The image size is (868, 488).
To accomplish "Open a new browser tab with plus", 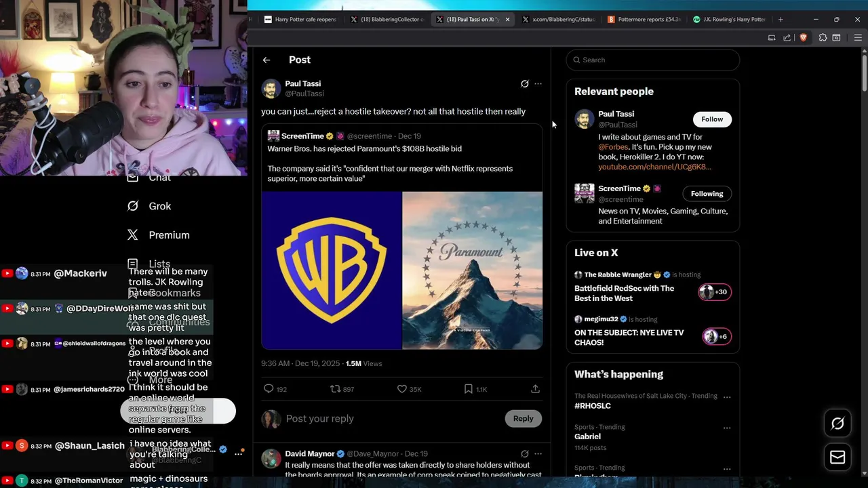I will 781,20.
